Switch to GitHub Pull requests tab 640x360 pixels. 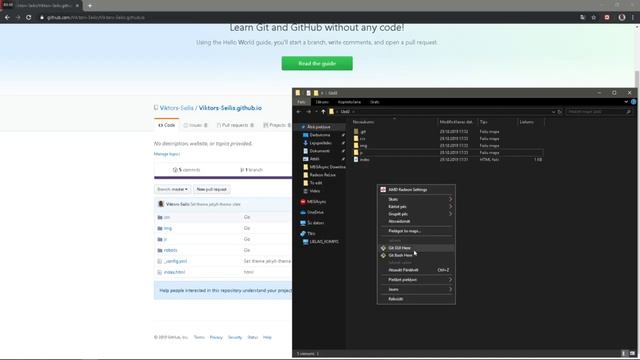(236, 125)
